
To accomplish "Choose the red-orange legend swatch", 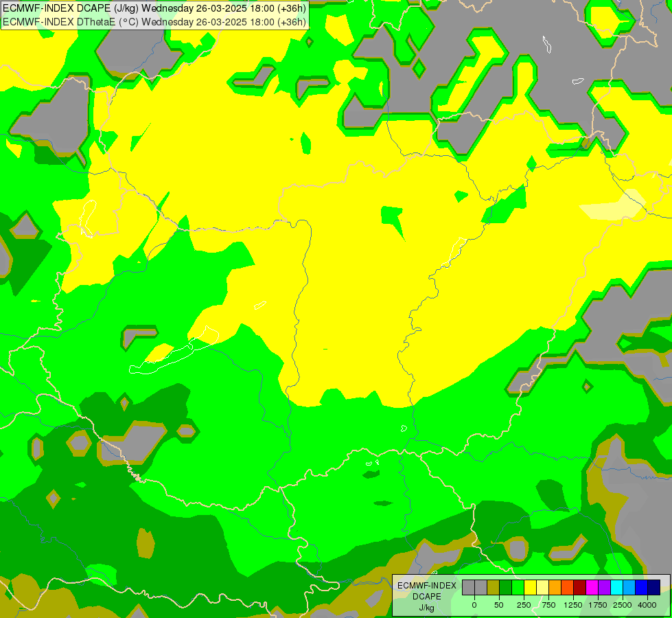I will [568, 587].
